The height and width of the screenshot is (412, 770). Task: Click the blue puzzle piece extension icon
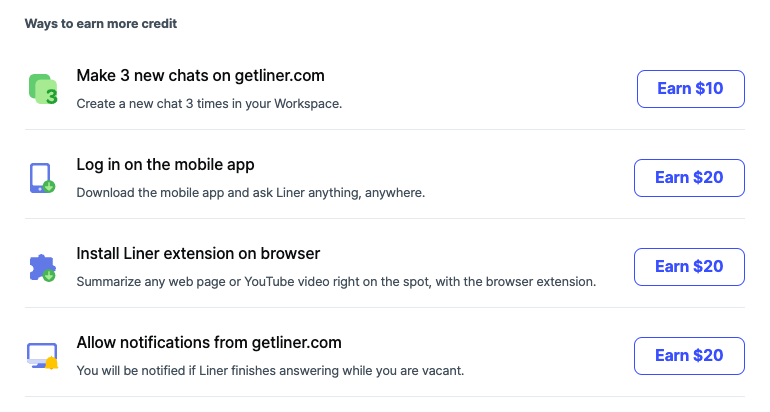pos(42,267)
